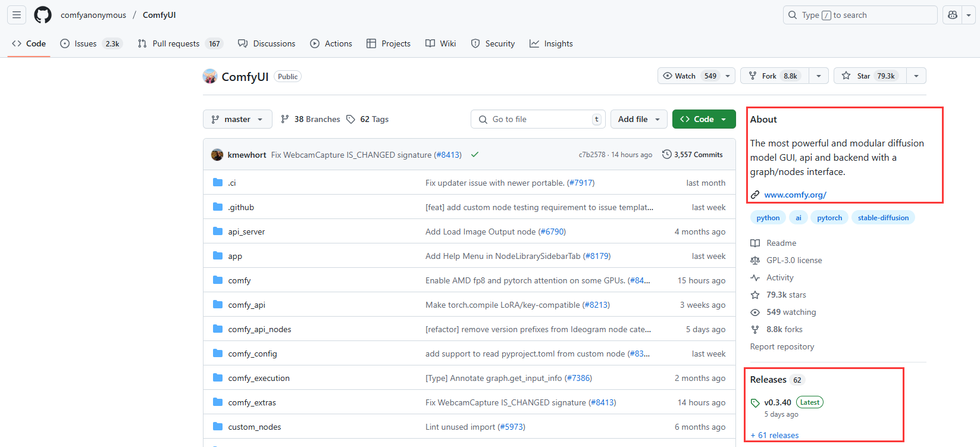
Task: Open commit hash c7b2578
Action: (592, 155)
